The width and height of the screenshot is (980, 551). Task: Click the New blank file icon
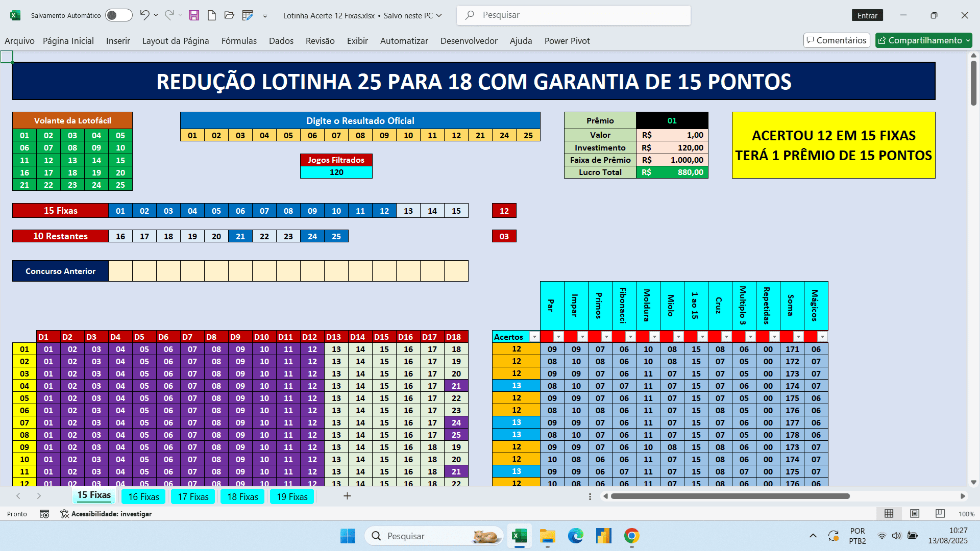[211, 15]
